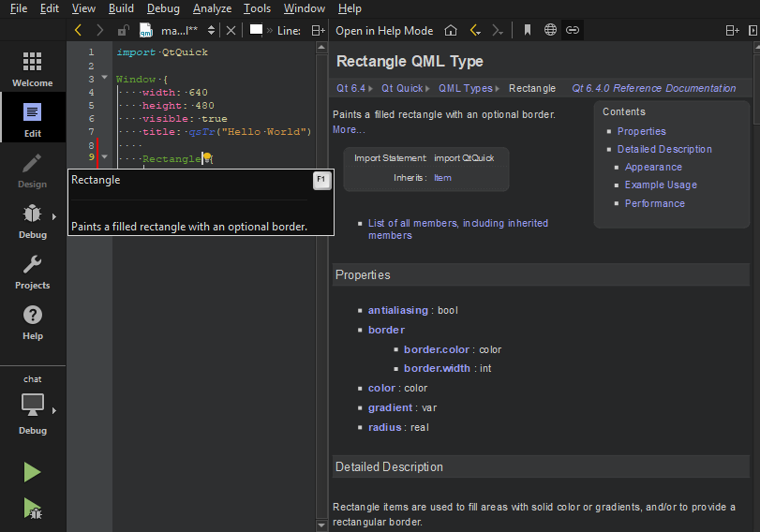
Task: Toggle the link with editor chain icon
Action: tap(572, 30)
